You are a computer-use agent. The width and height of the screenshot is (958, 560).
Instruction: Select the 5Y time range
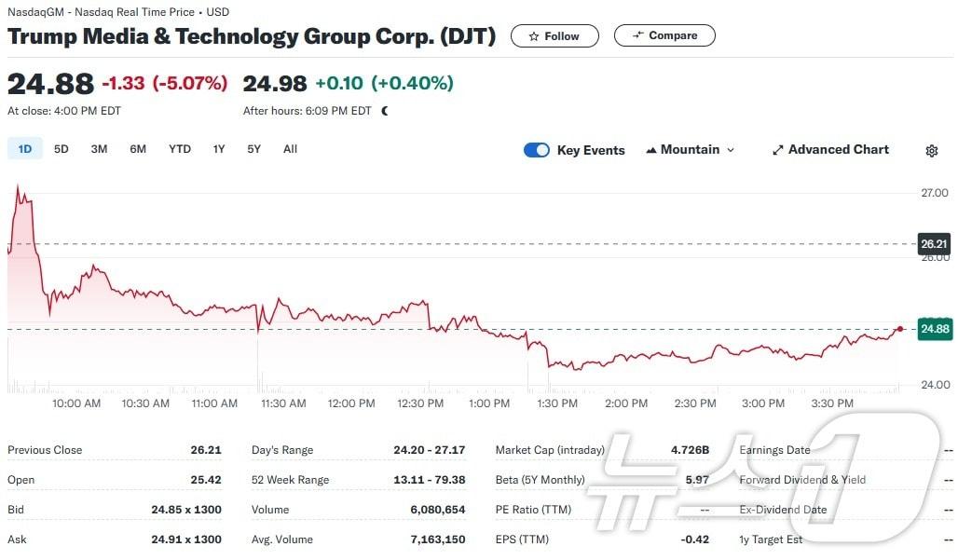[x=254, y=149]
